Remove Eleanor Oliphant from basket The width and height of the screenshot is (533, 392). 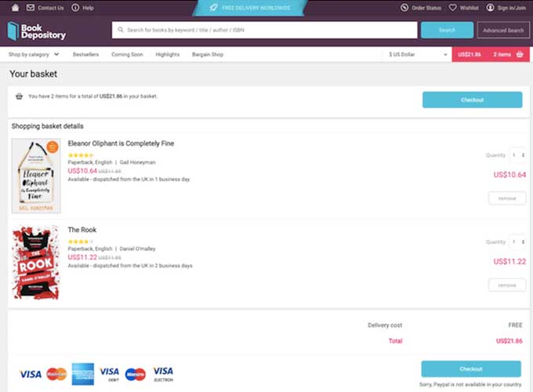coord(507,198)
